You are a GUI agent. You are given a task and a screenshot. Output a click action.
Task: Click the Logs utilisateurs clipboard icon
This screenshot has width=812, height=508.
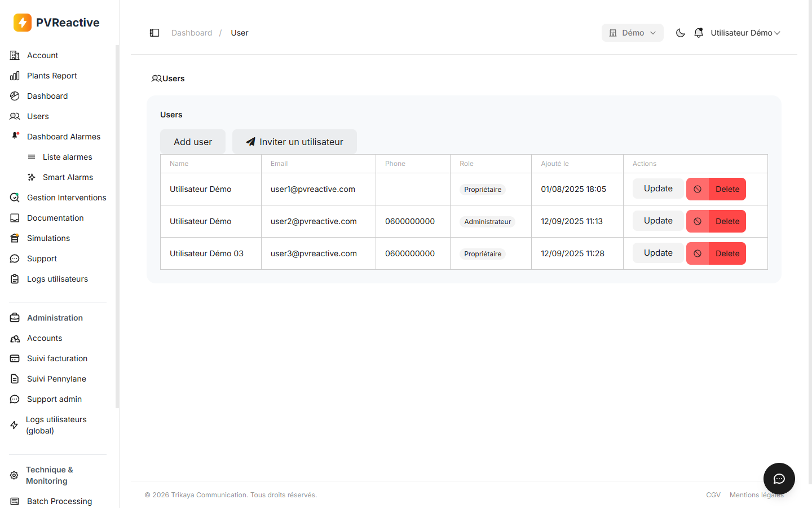15,279
